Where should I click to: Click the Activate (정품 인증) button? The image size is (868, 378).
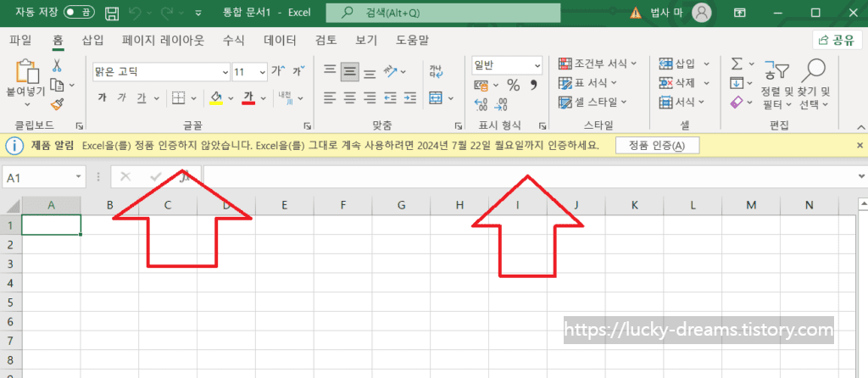pyautogui.click(x=657, y=146)
